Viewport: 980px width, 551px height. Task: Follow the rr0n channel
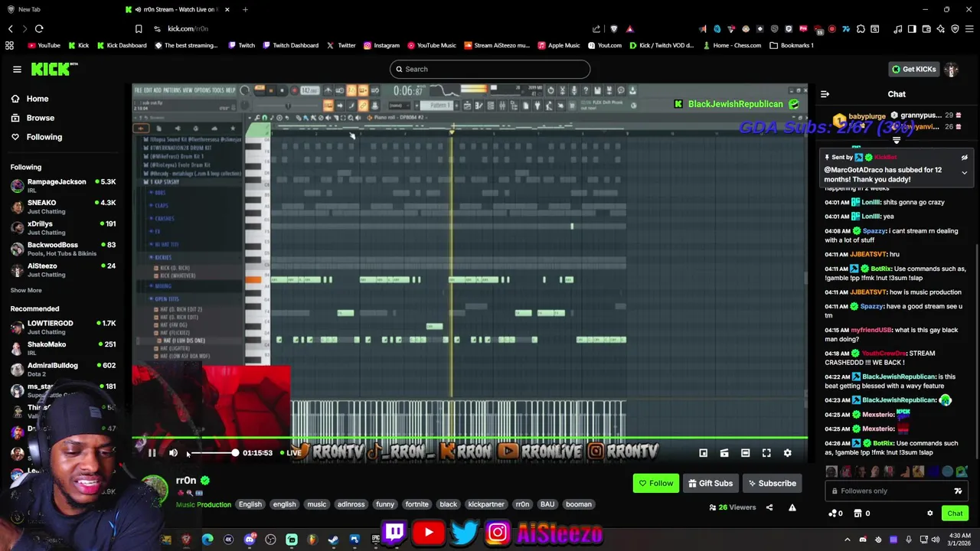pos(655,483)
